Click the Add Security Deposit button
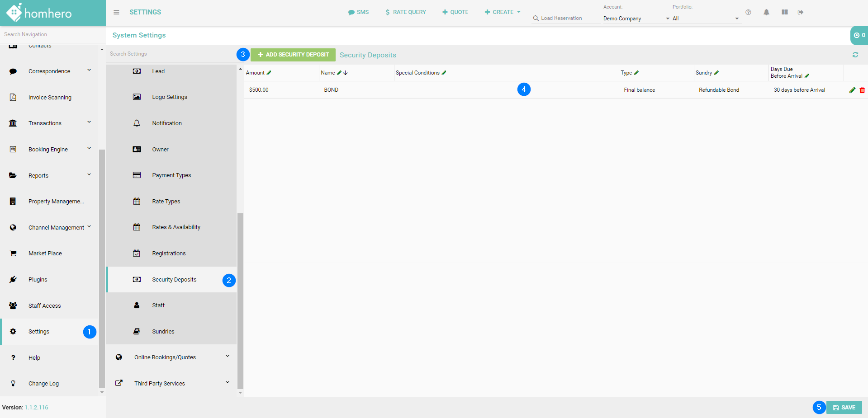This screenshot has height=418, width=868. coord(293,55)
